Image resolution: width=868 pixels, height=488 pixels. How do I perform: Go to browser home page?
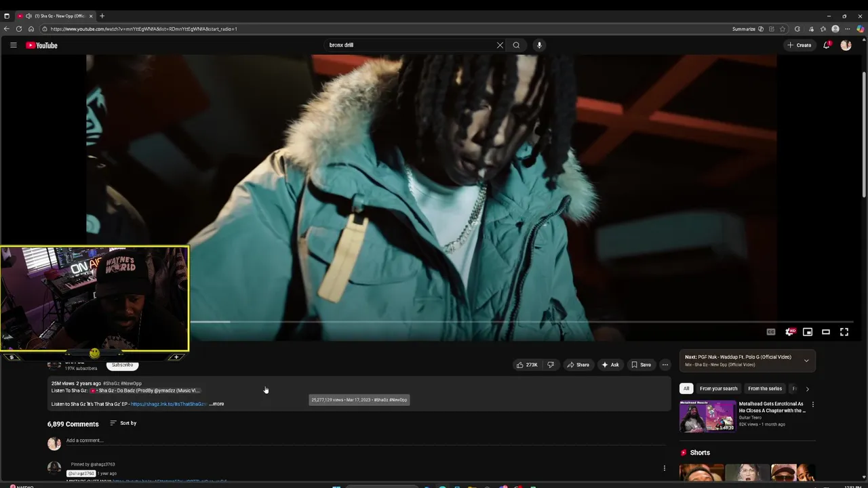[31, 29]
